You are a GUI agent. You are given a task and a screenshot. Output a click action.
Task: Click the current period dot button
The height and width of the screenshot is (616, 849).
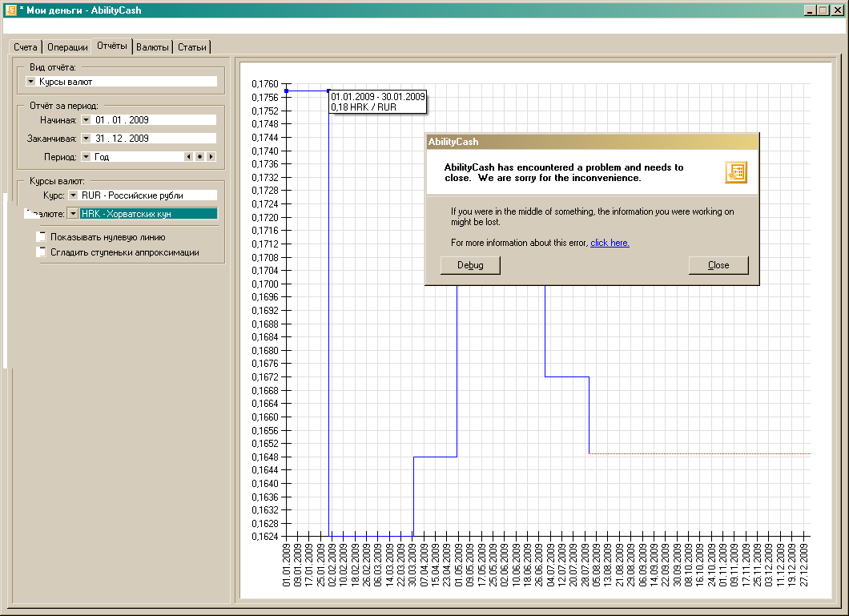199,157
